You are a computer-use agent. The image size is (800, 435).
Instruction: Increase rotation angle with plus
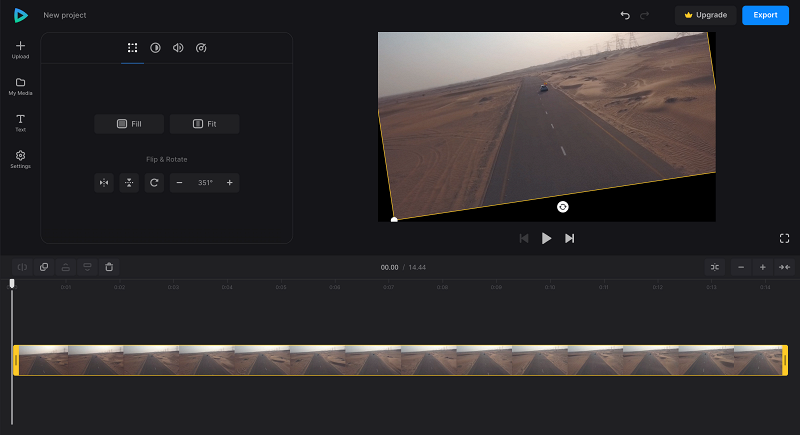click(230, 183)
